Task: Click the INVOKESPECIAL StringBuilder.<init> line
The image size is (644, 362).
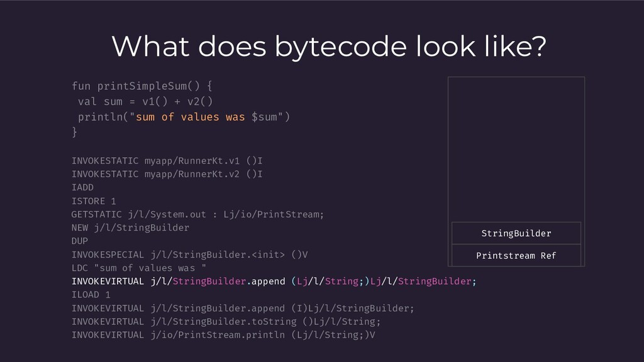Action: click(x=189, y=255)
